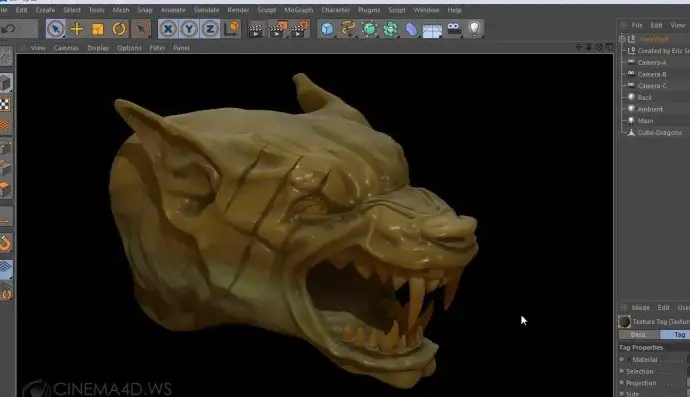Image resolution: width=690 pixels, height=397 pixels.
Task: Activate the Move tool
Action: click(x=77, y=29)
